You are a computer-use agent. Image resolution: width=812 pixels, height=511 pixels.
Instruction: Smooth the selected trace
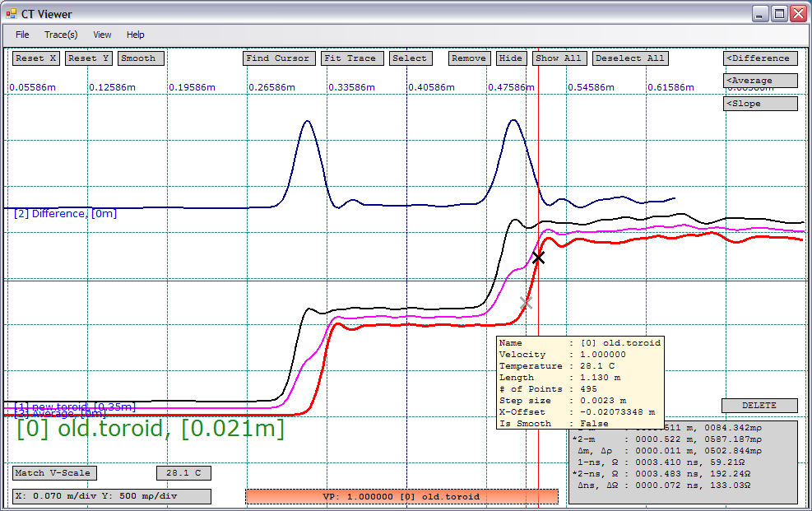click(140, 58)
